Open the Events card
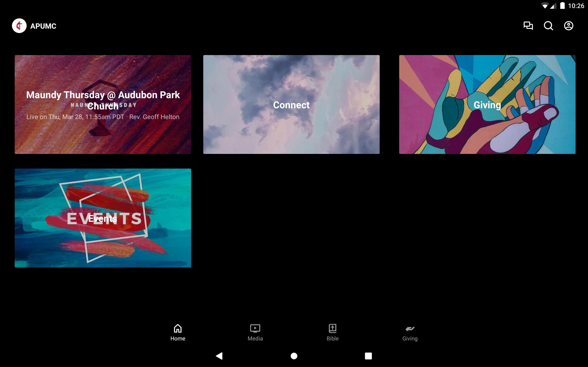 coord(103,218)
